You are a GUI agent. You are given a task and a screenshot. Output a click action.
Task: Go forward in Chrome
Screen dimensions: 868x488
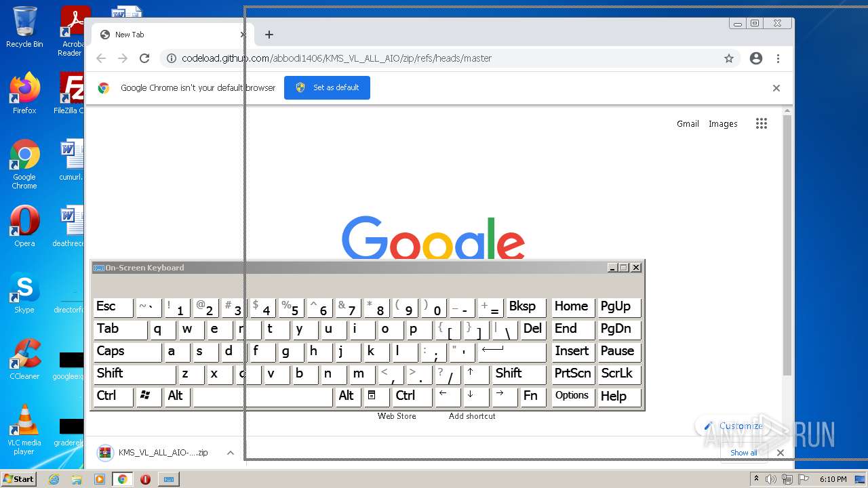pos(123,58)
